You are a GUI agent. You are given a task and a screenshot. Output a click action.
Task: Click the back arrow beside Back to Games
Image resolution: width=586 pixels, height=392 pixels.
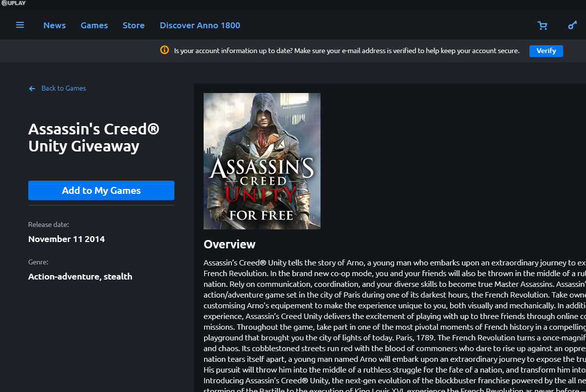(32, 88)
